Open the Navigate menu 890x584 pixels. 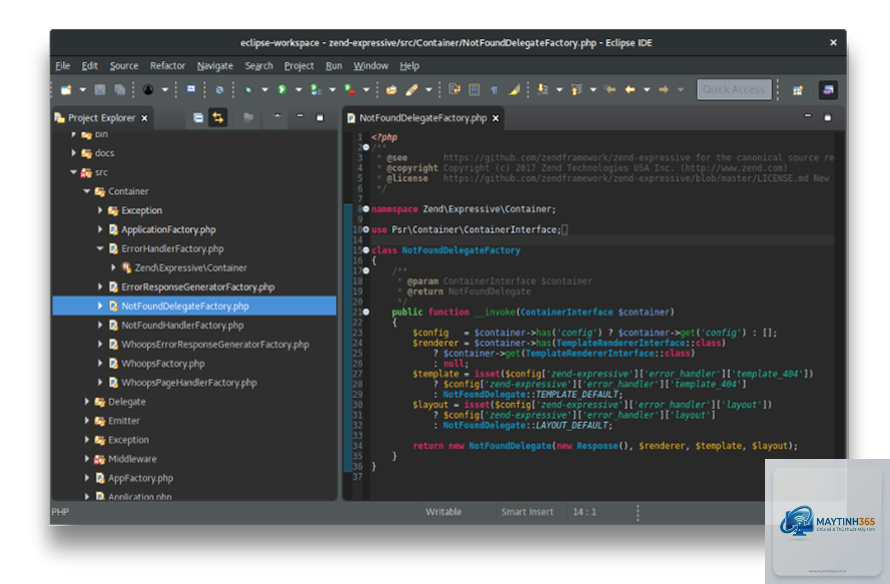pyautogui.click(x=215, y=66)
